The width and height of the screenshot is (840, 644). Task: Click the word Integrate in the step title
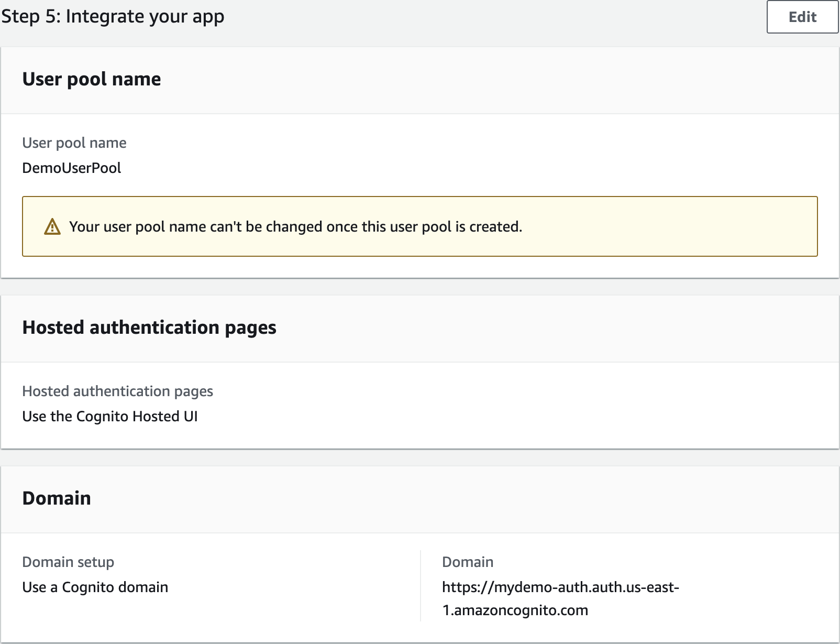click(98, 16)
